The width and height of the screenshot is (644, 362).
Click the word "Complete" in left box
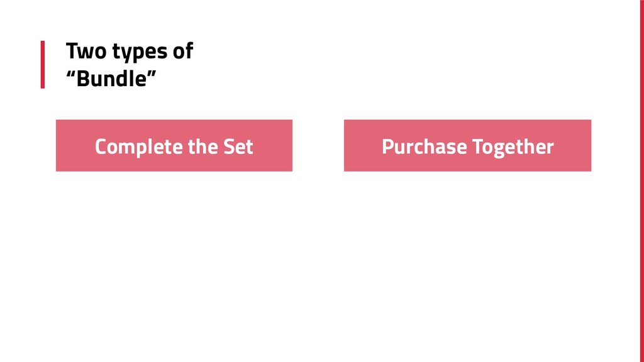click(x=138, y=147)
